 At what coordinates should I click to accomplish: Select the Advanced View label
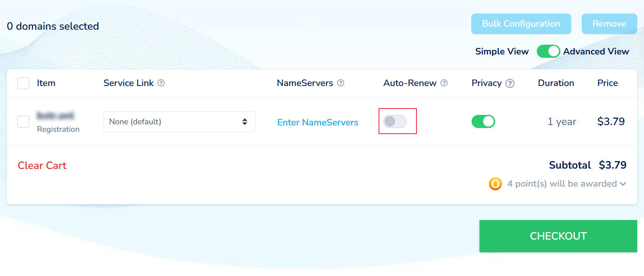(x=596, y=51)
